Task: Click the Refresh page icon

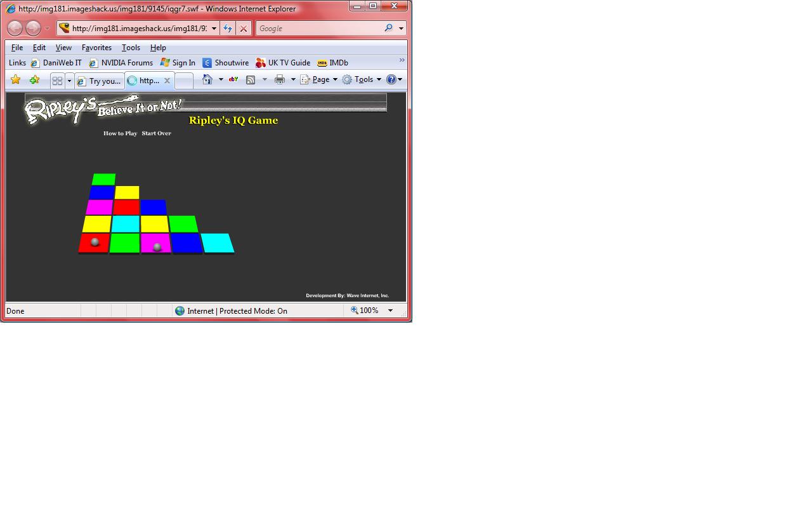Action: tap(228, 28)
